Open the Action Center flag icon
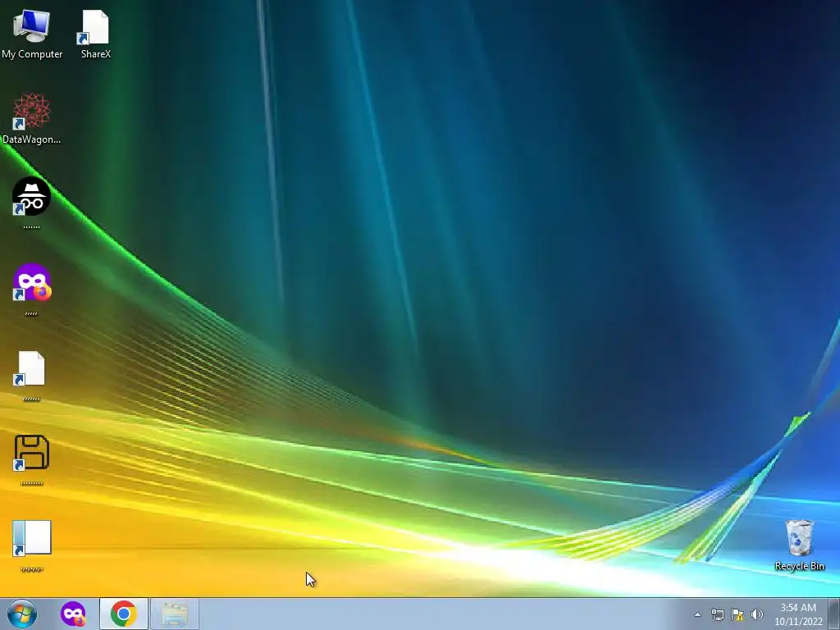Viewport: 840px width, 630px height. [737, 614]
